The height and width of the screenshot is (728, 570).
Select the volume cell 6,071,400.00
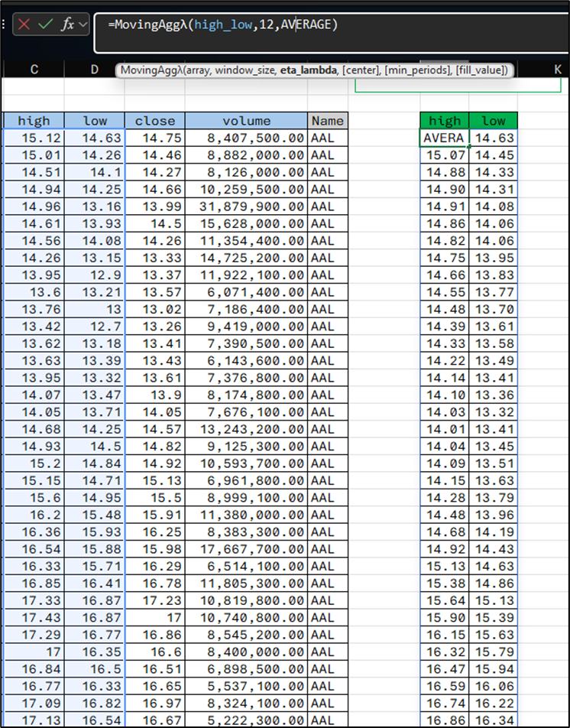246,292
